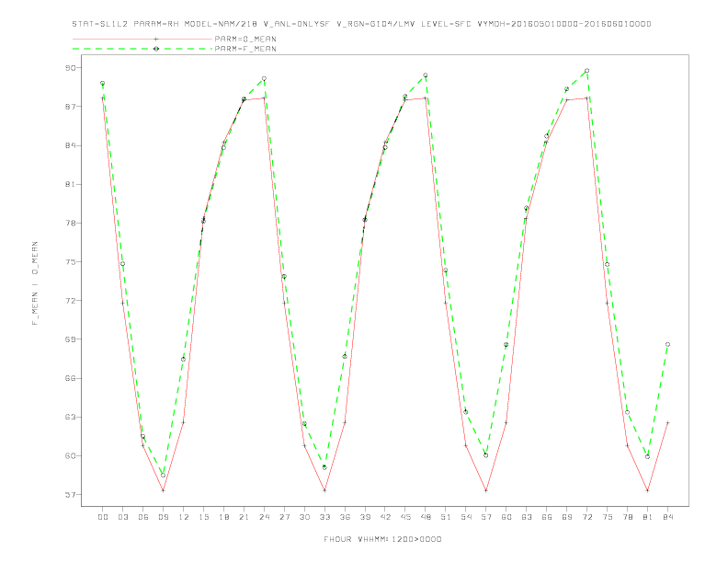This screenshot has width=728, height=563.
Task: Click the x-axis hour label 36
Action: pyautogui.click(x=345, y=517)
